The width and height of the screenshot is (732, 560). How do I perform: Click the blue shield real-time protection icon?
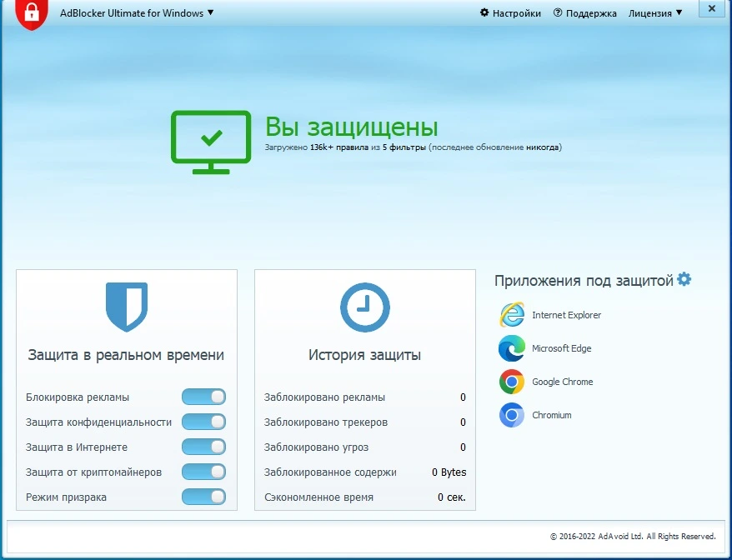pyautogui.click(x=127, y=307)
